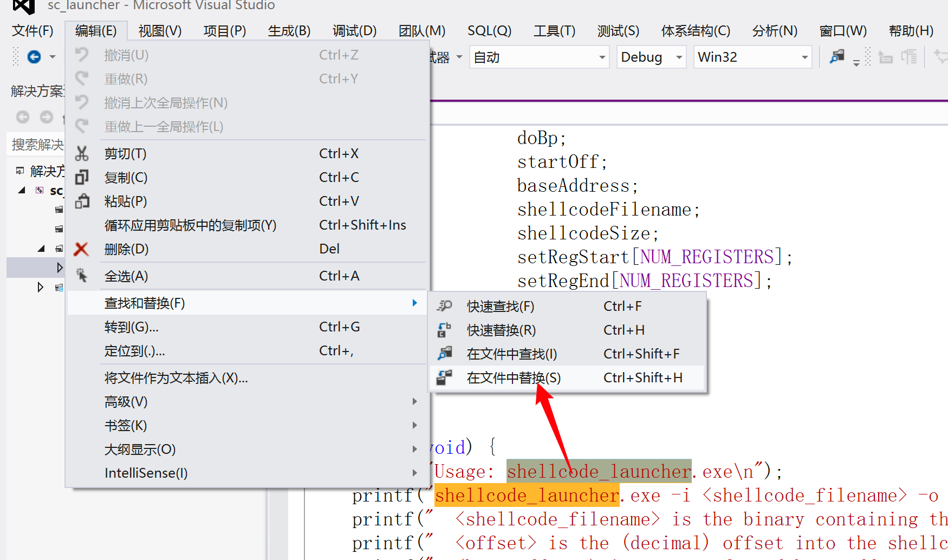The width and height of the screenshot is (948, 560).
Task: Open the 团队(M) menu
Action: pyautogui.click(x=421, y=31)
